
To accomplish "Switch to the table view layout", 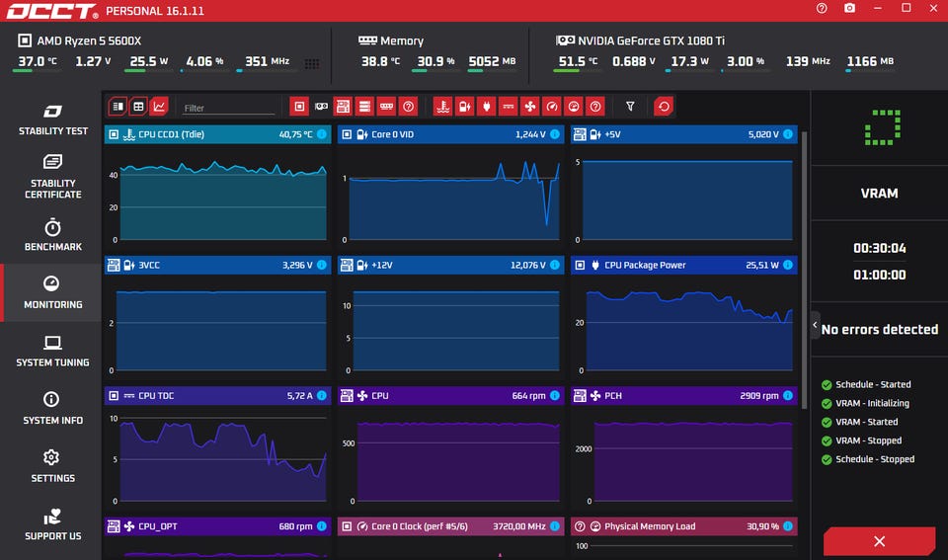I will [x=138, y=107].
